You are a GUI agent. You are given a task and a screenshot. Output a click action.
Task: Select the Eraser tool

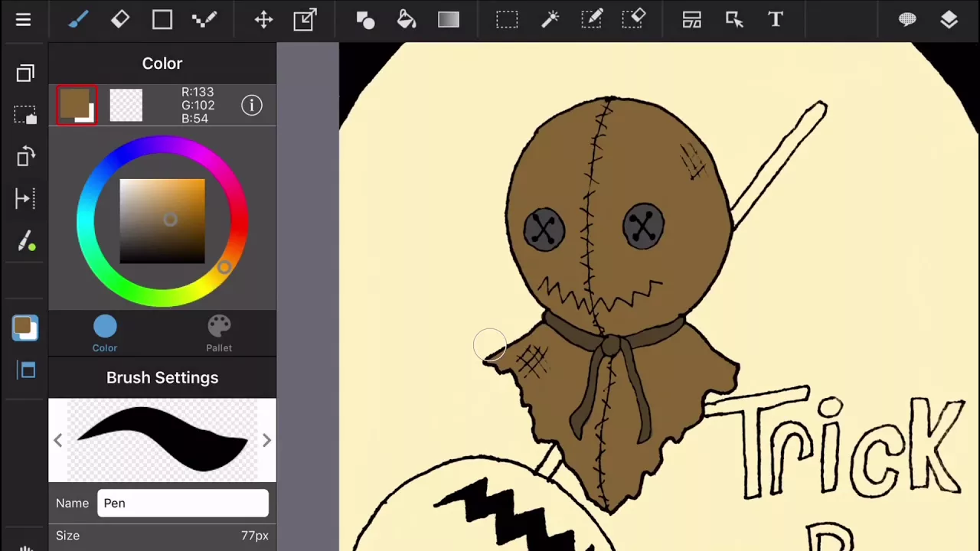(120, 20)
